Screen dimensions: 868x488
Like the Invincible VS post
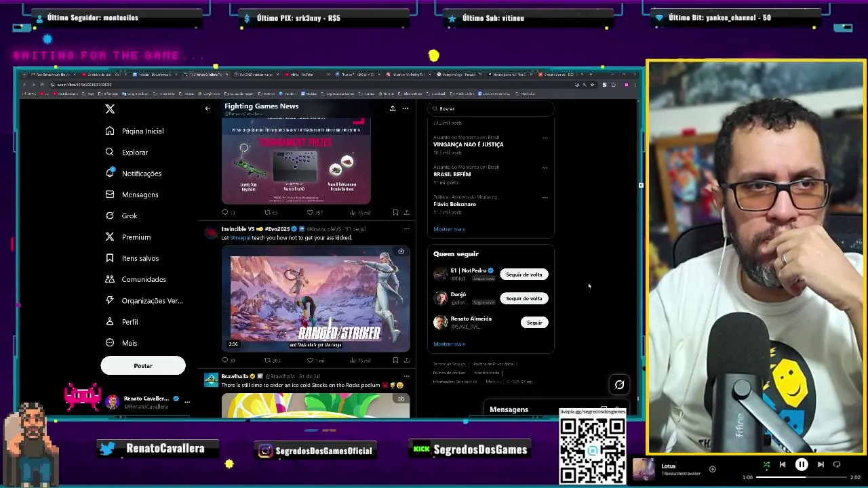315,361
